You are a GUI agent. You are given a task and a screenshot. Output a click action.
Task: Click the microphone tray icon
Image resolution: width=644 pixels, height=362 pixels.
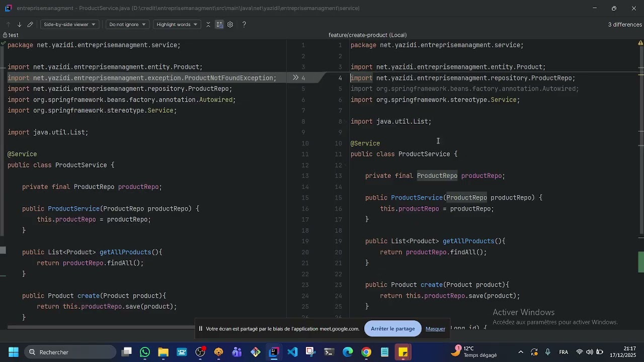point(548,352)
